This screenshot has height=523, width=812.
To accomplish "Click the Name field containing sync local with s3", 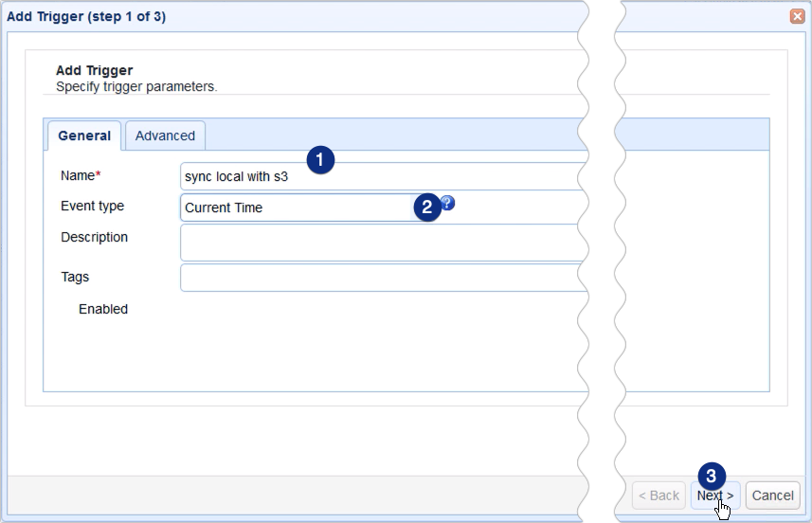I will click(379, 176).
